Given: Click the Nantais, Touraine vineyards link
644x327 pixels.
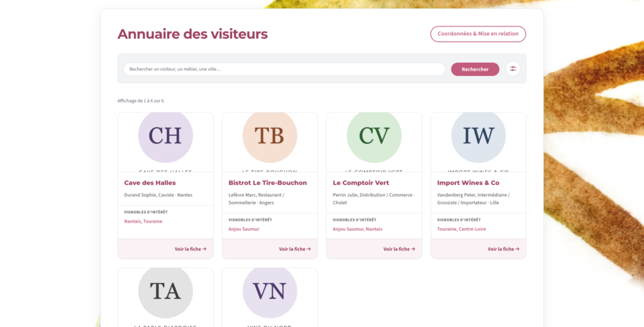Looking at the screenshot, I should coord(143,221).
